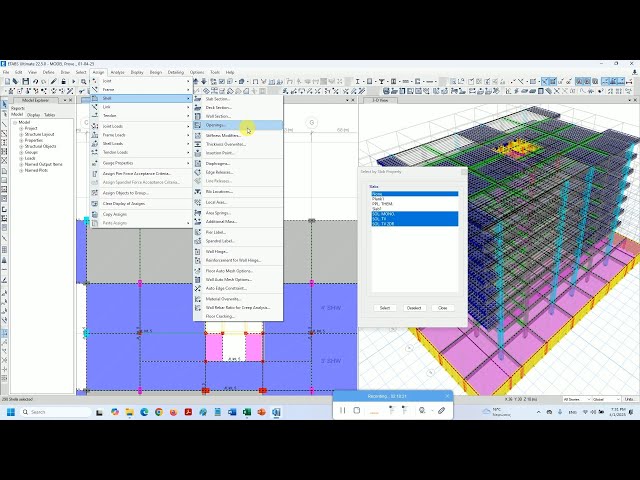Click the 3-D View tab
This screenshot has width=640, height=480.
point(380,100)
